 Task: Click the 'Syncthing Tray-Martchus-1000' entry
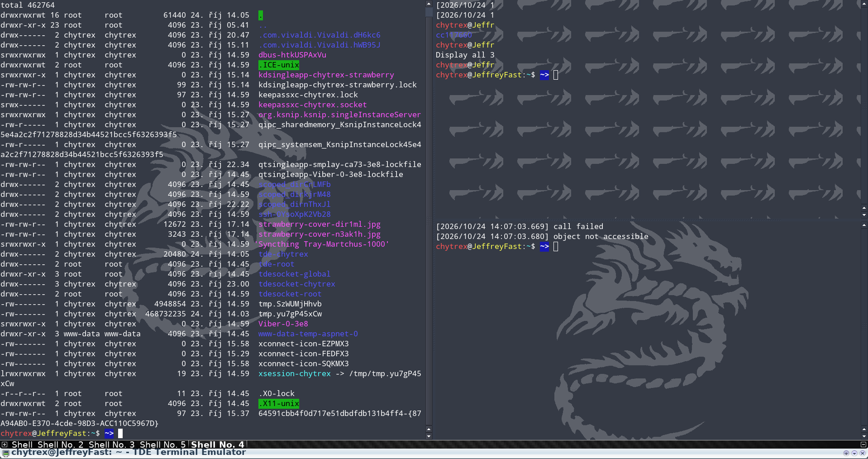(322, 244)
